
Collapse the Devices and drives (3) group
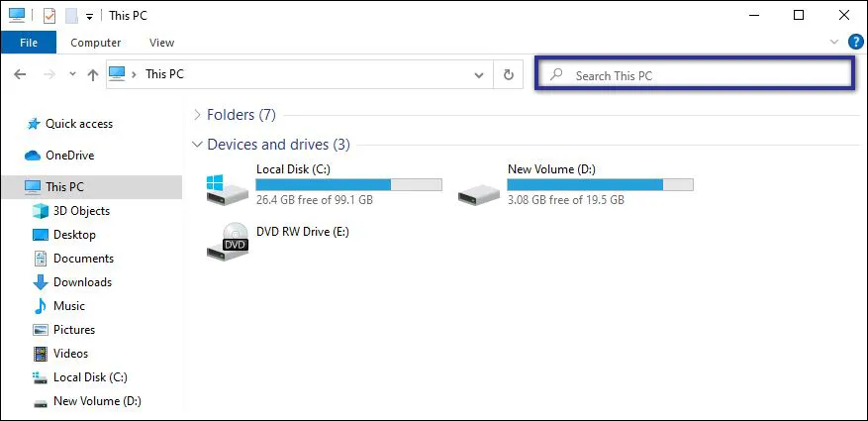(197, 145)
